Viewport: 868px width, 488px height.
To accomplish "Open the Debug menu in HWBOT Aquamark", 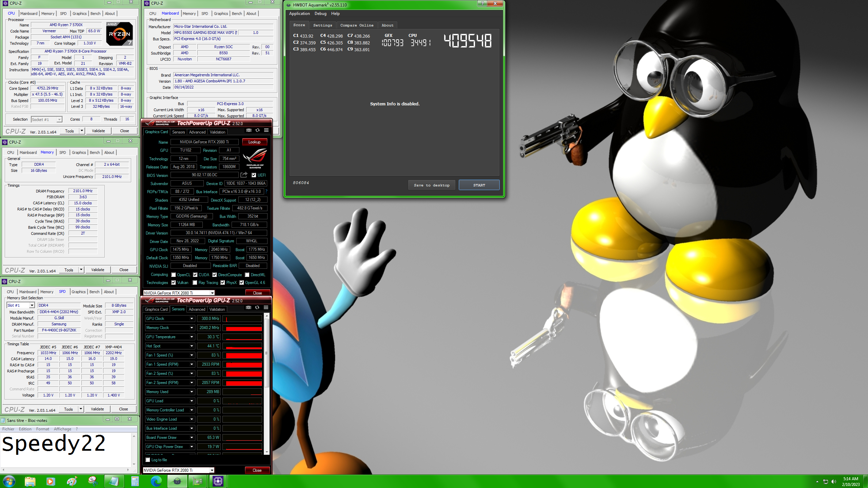I will pyautogui.click(x=320, y=14).
